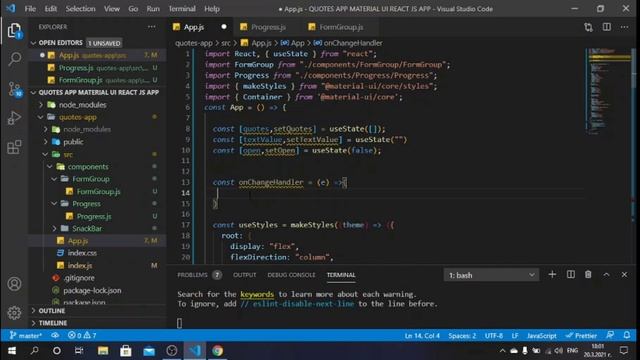Switch to the Debug Console tab
Image resolution: width=640 pixels, height=360 pixels.
click(x=291, y=275)
